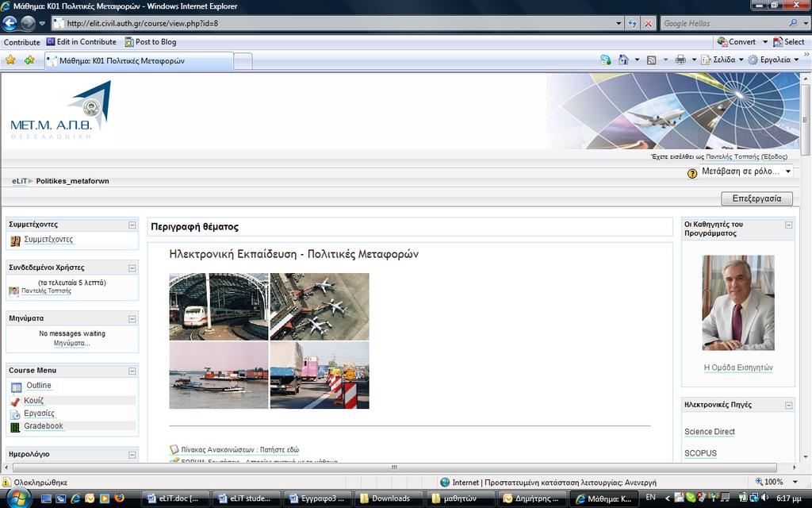Click Edit in Contribute toolbar item

[82, 42]
